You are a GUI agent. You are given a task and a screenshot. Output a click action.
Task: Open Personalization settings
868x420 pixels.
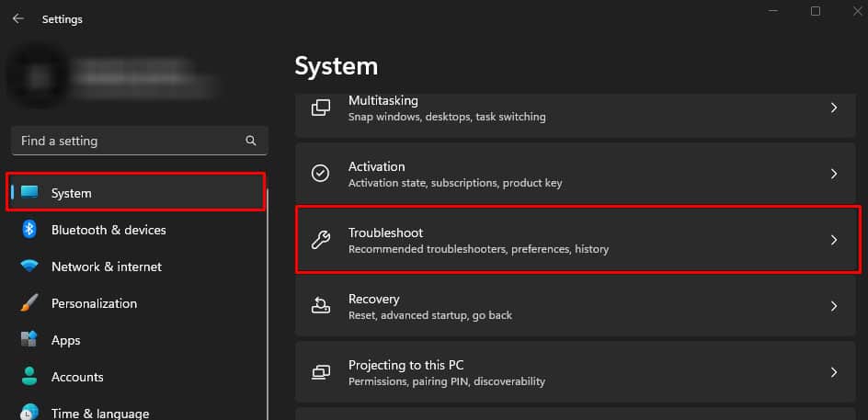136,302
